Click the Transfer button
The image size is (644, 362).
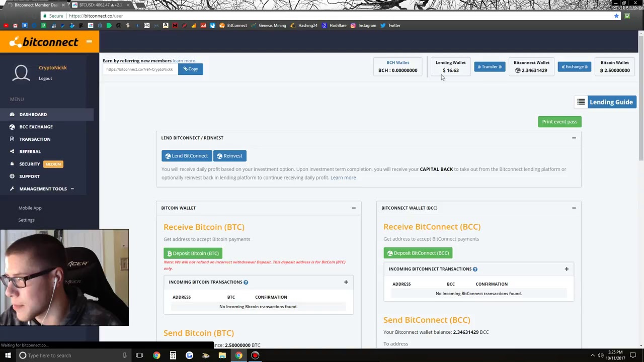pyautogui.click(x=490, y=67)
